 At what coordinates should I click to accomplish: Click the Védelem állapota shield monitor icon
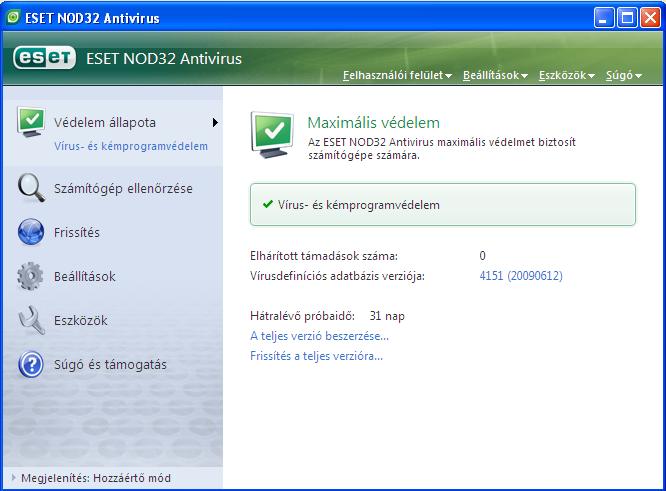pyautogui.click(x=31, y=123)
